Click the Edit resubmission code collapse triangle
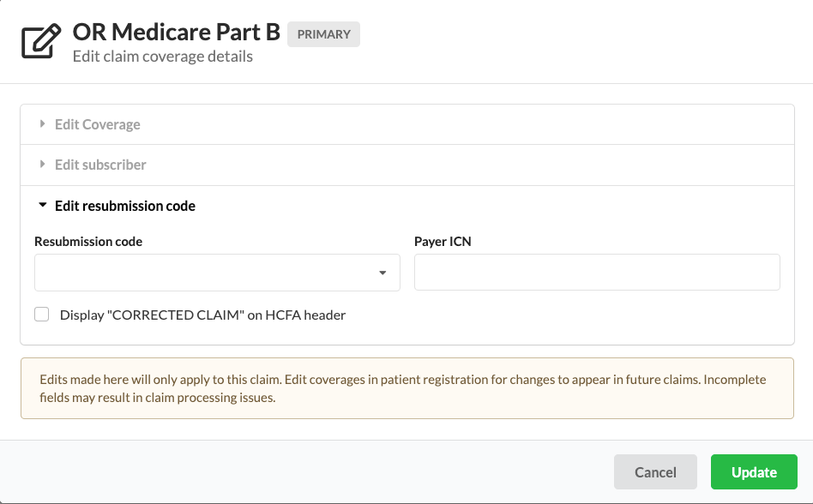 [x=42, y=206]
